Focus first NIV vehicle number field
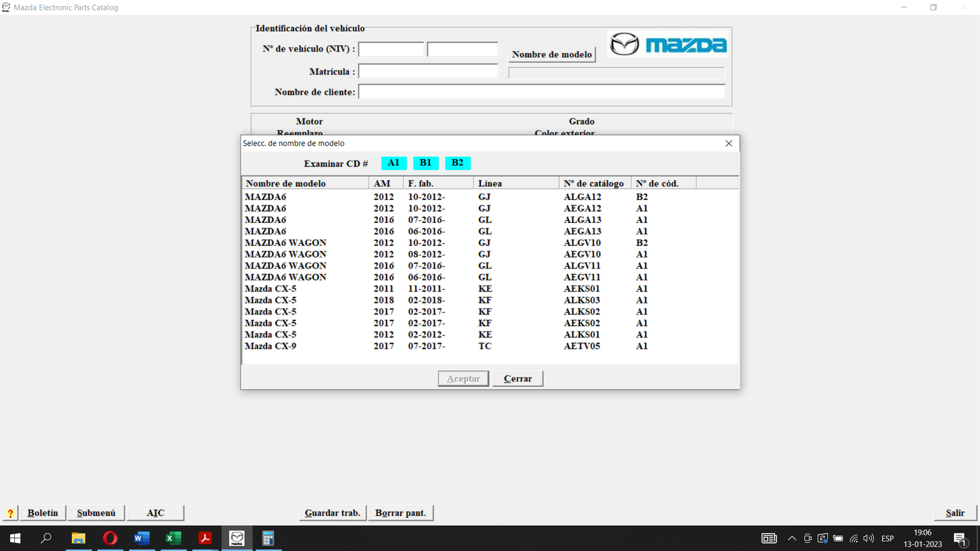Viewport: 980px width, 551px height. pos(391,49)
